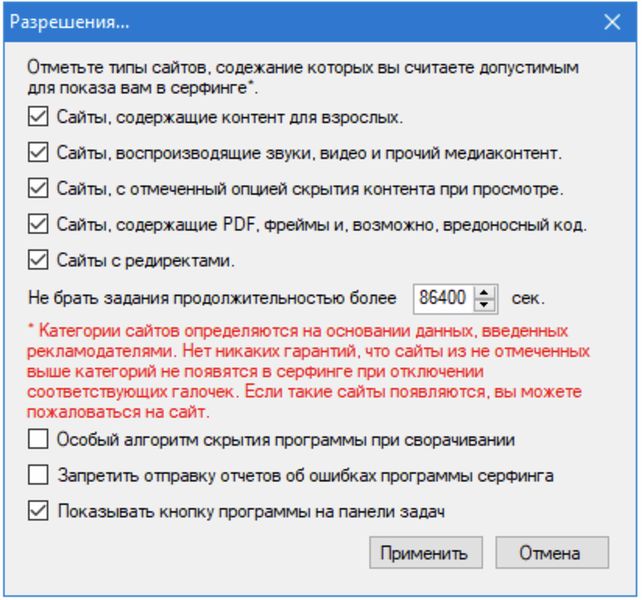Uncheck sites containing PDF and frames
This screenshot has width=642, height=600.
click(x=38, y=225)
